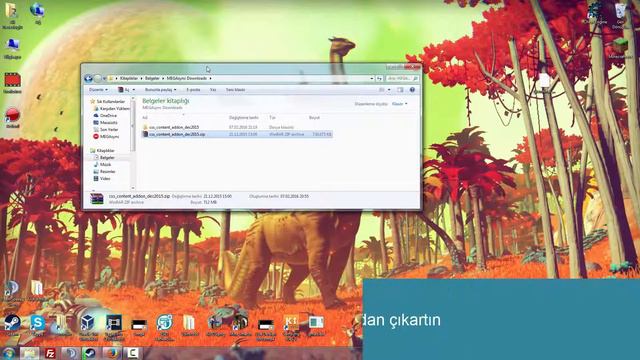Click Yaz in the Explorer toolbar

click(x=213, y=90)
